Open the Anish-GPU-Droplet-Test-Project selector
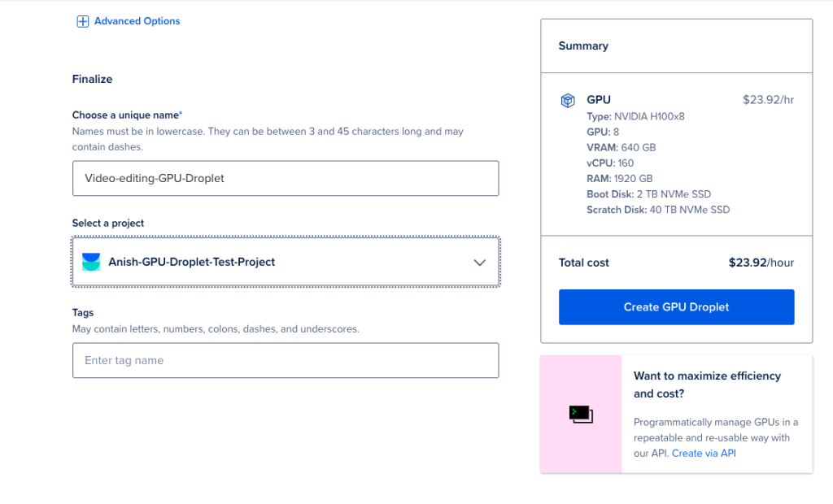833x504 pixels. coord(286,262)
